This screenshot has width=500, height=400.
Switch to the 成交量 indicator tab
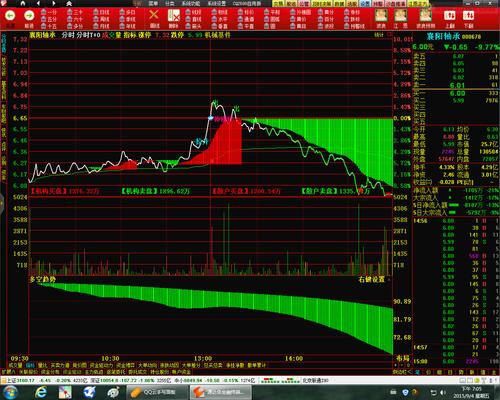[x=15, y=366]
